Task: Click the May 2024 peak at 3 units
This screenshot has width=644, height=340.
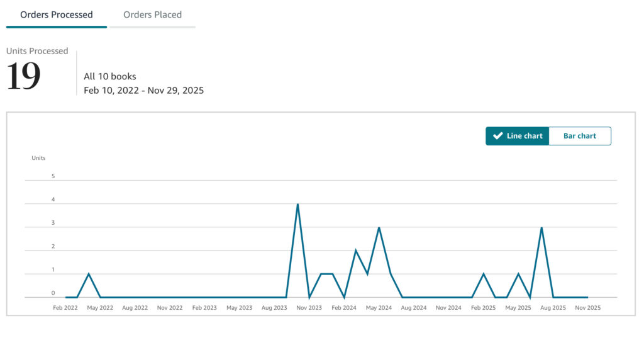Action: (379, 228)
